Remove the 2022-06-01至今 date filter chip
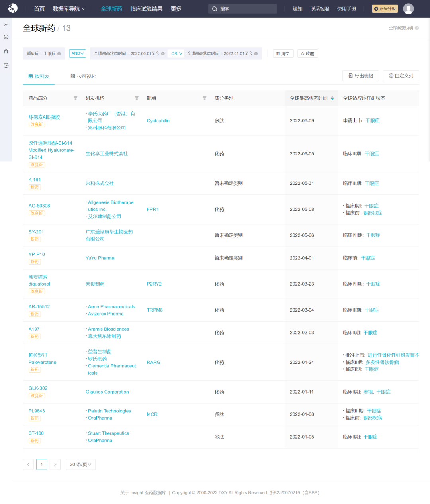The image size is (430, 504). 163,54
